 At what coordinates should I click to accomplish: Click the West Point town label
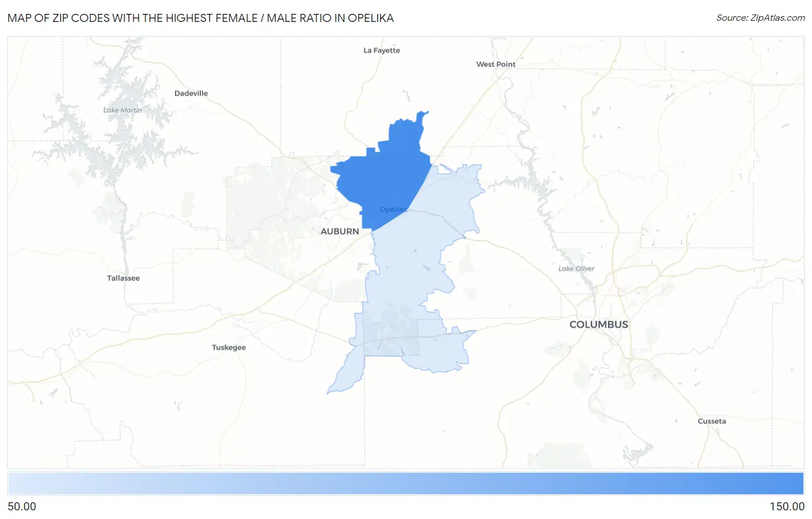496,64
